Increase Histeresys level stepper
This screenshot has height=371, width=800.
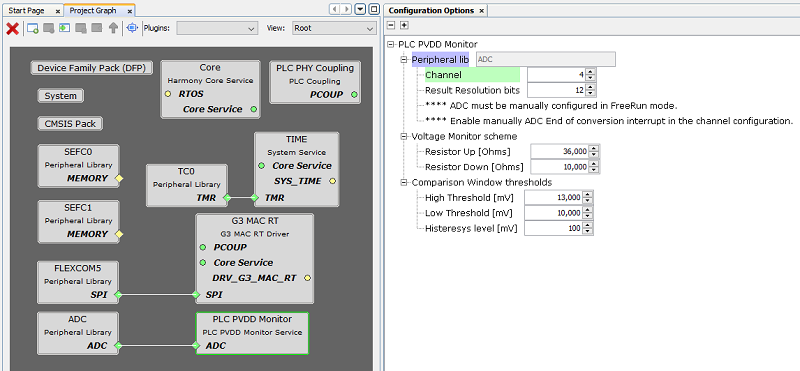point(587,225)
